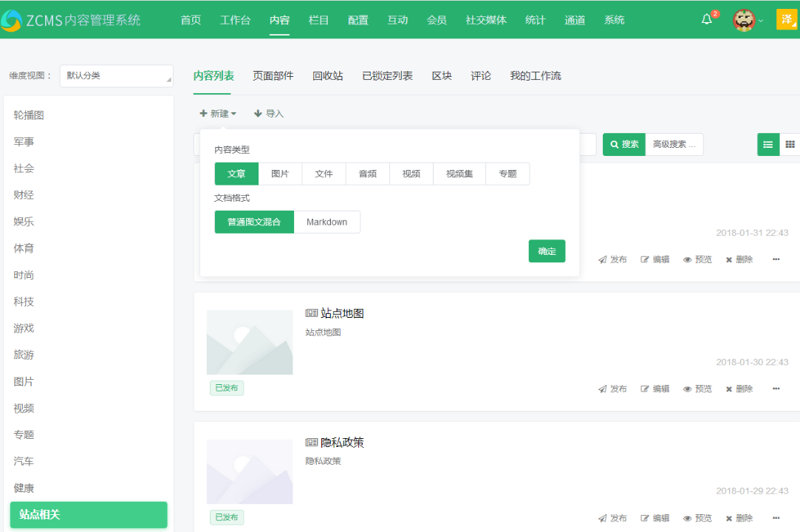800x532 pixels.
Task: Open the 默认分类 dimension view dropdown
Action: pyautogui.click(x=116, y=75)
